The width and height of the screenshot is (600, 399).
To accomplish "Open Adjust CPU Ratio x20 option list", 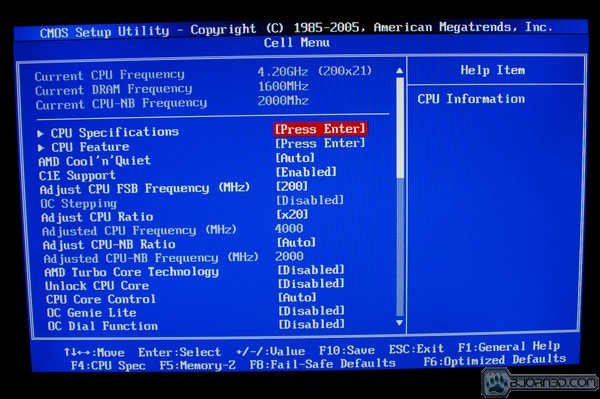I will pyautogui.click(x=292, y=214).
